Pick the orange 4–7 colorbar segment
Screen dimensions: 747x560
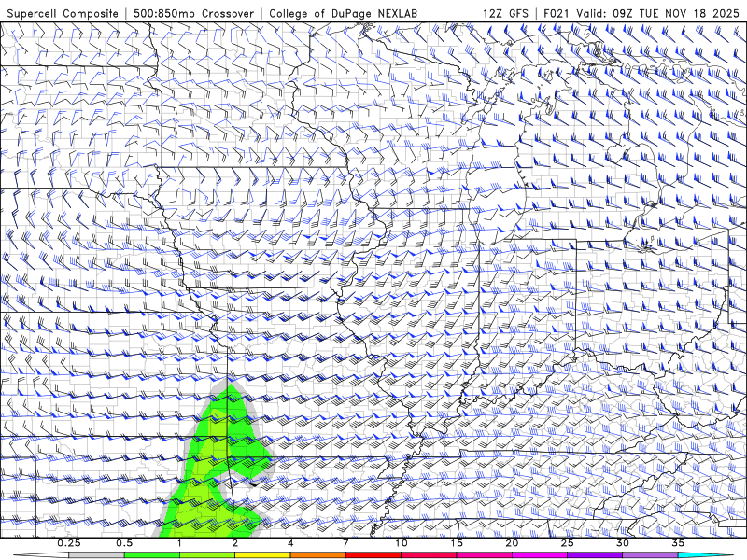click(317, 555)
